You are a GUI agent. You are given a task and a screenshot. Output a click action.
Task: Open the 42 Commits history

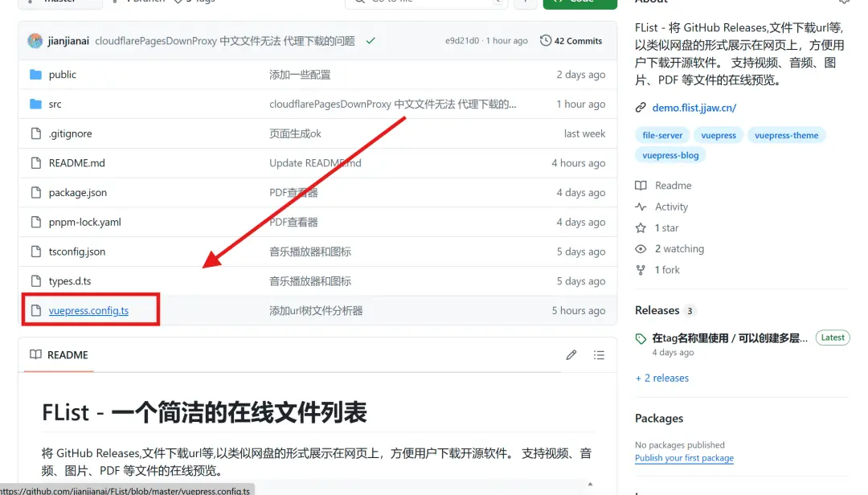coord(571,41)
